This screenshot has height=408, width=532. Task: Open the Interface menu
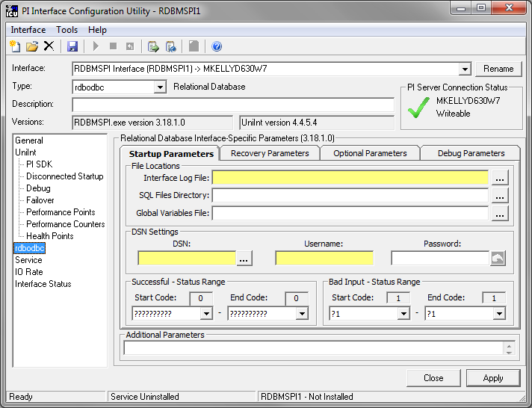click(x=28, y=30)
